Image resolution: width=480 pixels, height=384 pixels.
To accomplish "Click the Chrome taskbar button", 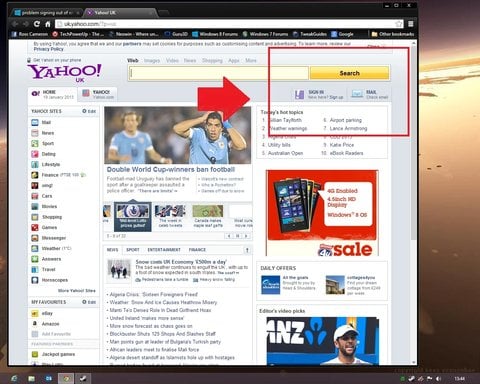I will (66, 379).
